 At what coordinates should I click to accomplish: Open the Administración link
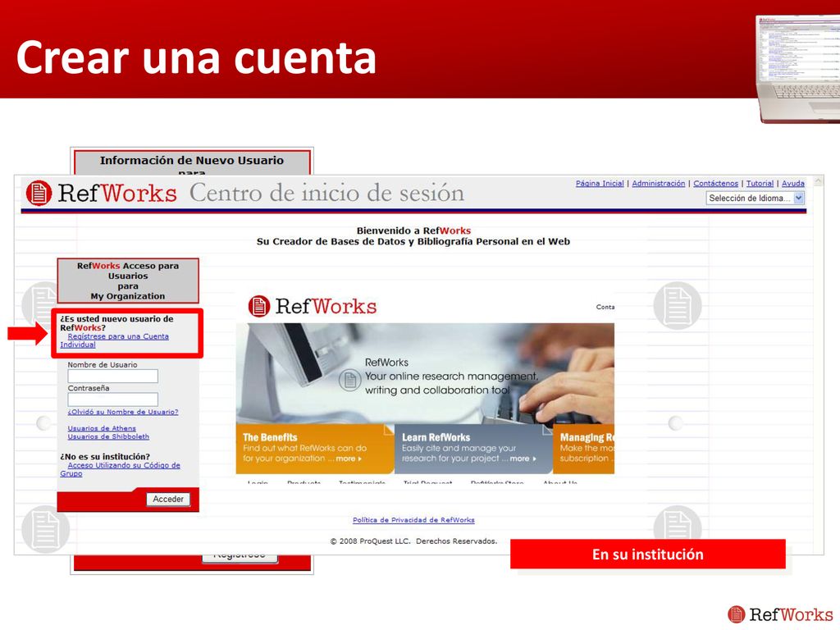click(x=659, y=183)
